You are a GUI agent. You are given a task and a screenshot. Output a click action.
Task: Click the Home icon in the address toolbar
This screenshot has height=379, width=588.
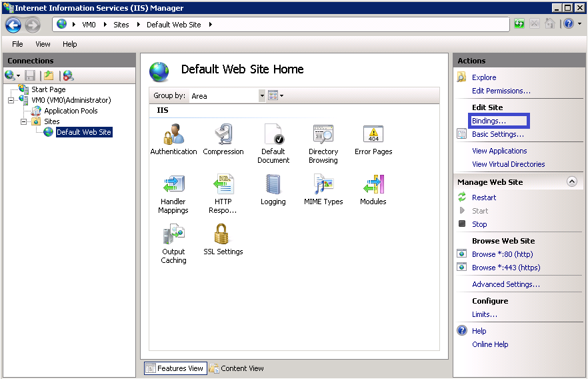coord(550,24)
